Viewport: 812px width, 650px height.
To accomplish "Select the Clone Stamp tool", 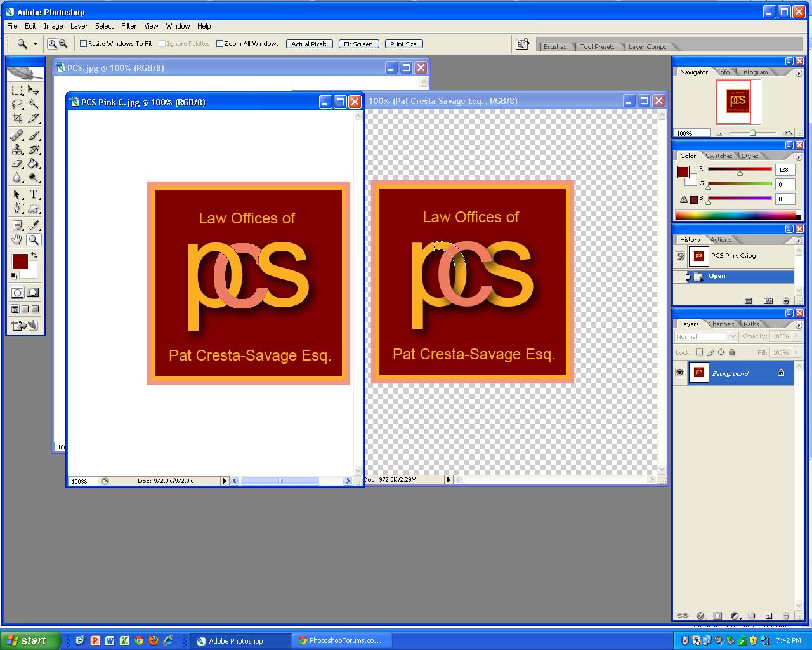I will coord(17,149).
